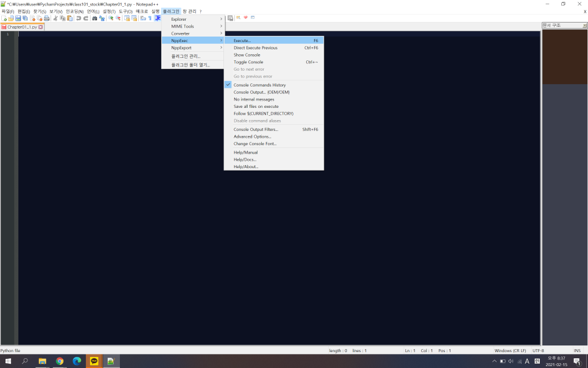Choose Direct Execute Previous
The image size is (588, 368).
pos(274,48)
